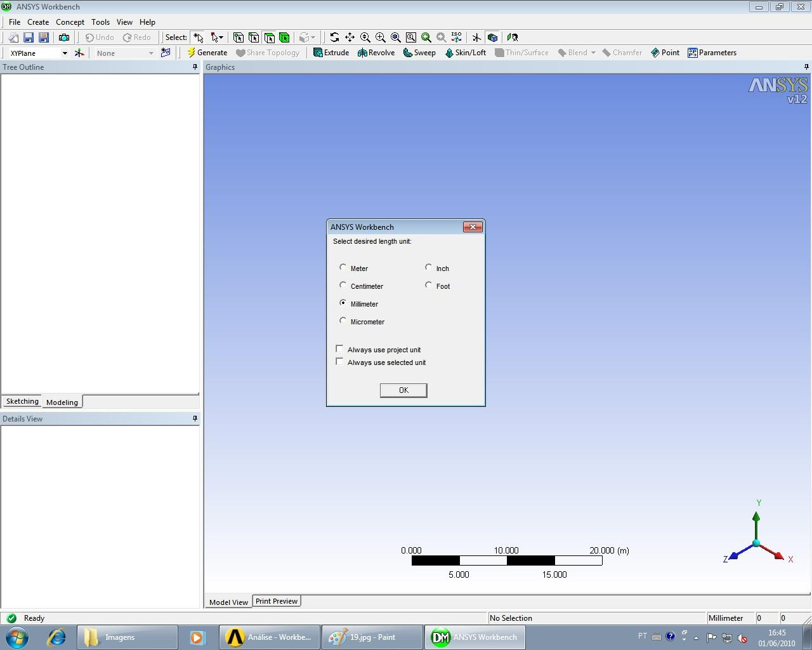This screenshot has width=812, height=650.
Task: Click the Point tool
Action: (x=665, y=53)
